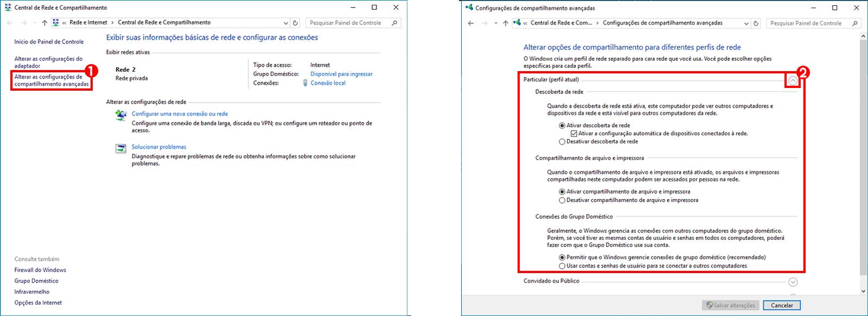This screenshot has height=316, width=868.
Task: Open Opções da Internet link
Action: tap(38, 302)
